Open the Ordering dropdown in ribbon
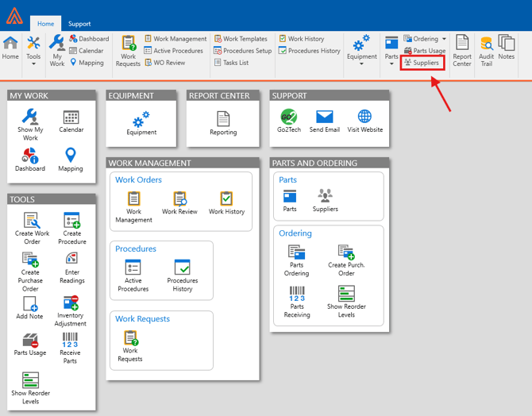Viewport: 532px width, 416px height. point(425,39)
